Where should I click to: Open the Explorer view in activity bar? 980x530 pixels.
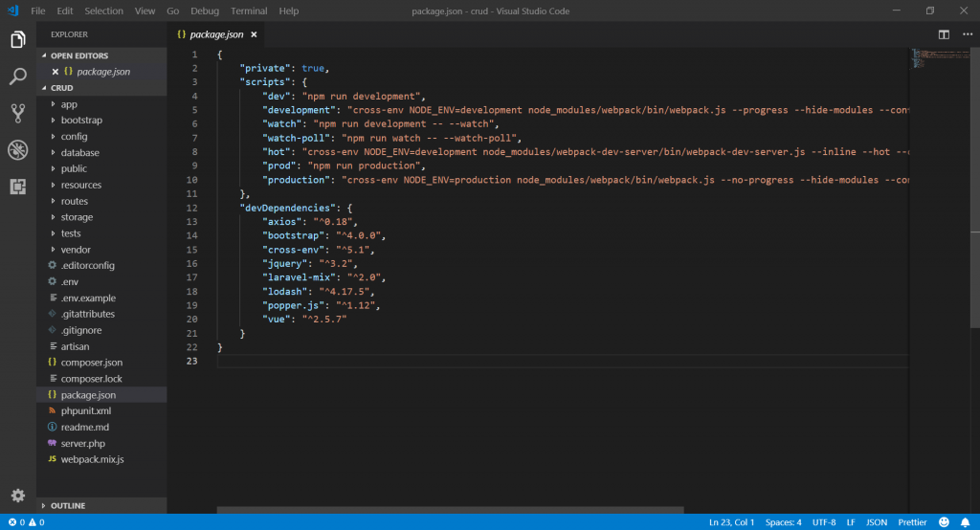point(18,40)
